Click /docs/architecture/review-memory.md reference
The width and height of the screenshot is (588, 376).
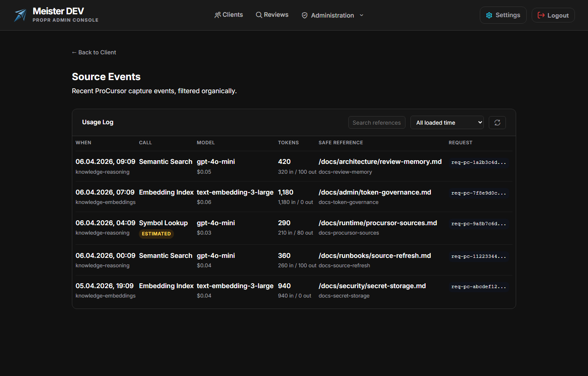pyautogui.click(x=380, y=162)
